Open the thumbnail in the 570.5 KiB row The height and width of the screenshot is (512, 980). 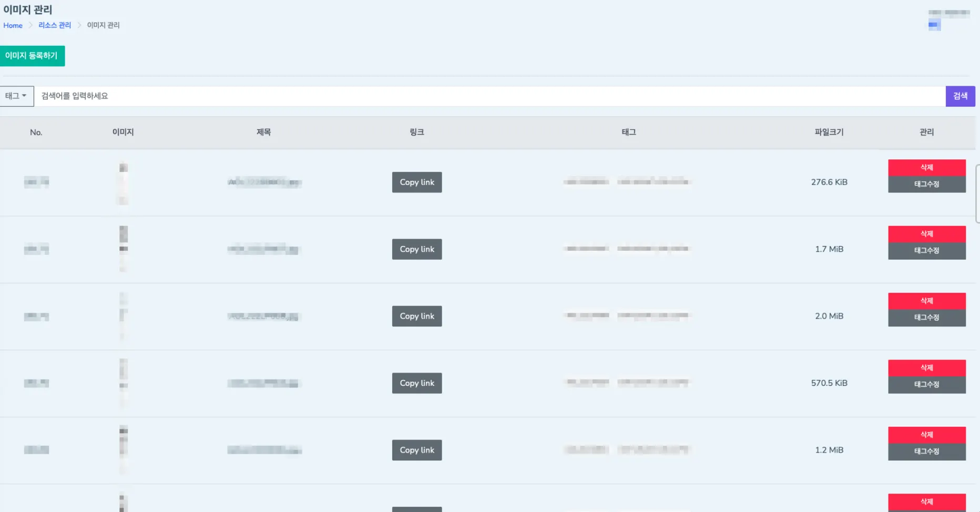123,383
